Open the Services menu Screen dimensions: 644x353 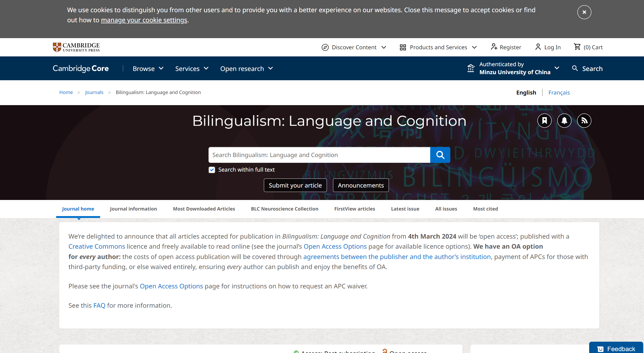click(x=187, y=69)
